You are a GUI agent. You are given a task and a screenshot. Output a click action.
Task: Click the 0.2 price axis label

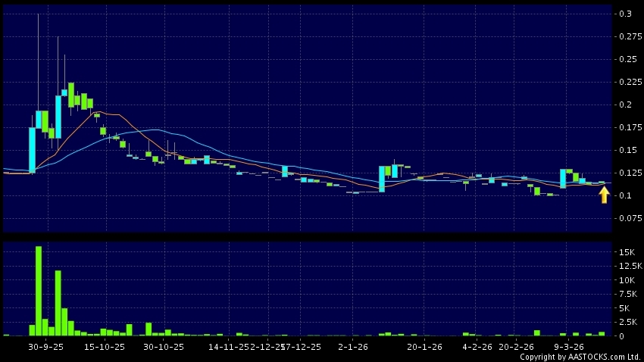[625, 105]
